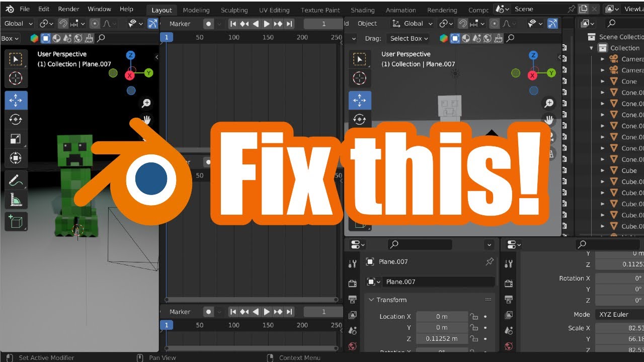Screen dimensions: 644x362
Task: Toggle snapping in the gray solid viewport header
Action: pyautogui.click(x=462, y=24)
